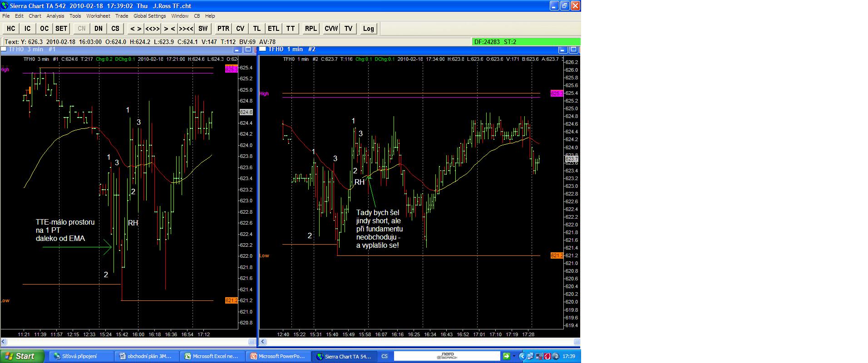Click the '< >' bar spacing button
Image resolution: width=868 pixels, height=363 pixels.
click(136, 29)
